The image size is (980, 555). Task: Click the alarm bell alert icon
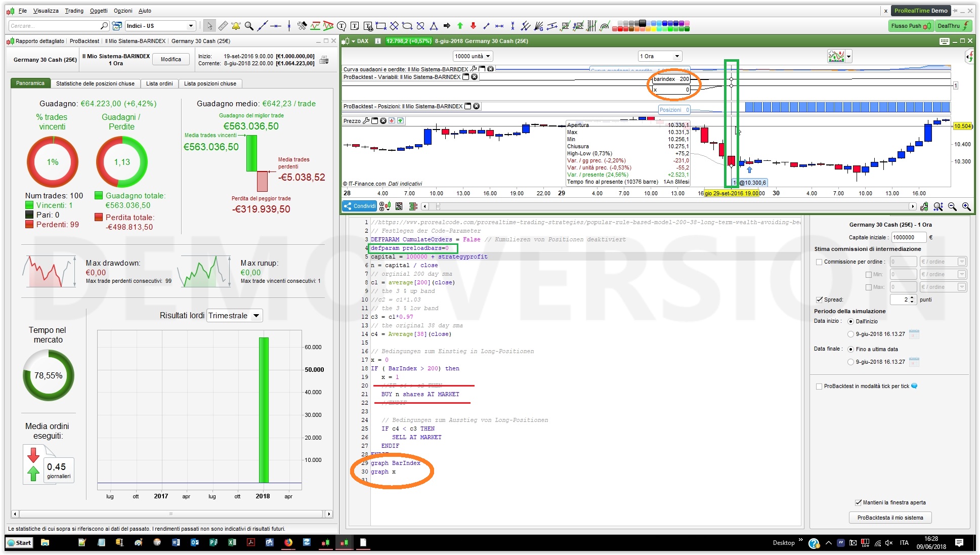point(236,26)
